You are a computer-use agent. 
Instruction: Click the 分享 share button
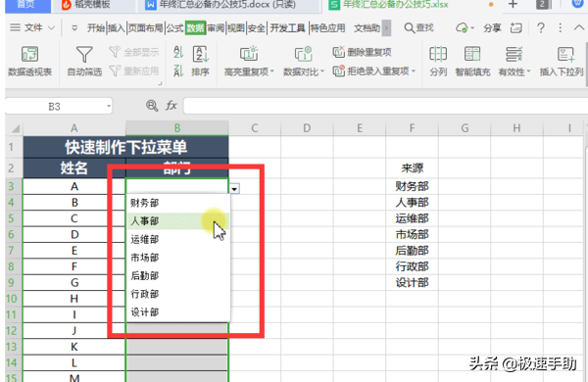pyautogui.click(x=492, y=27)
